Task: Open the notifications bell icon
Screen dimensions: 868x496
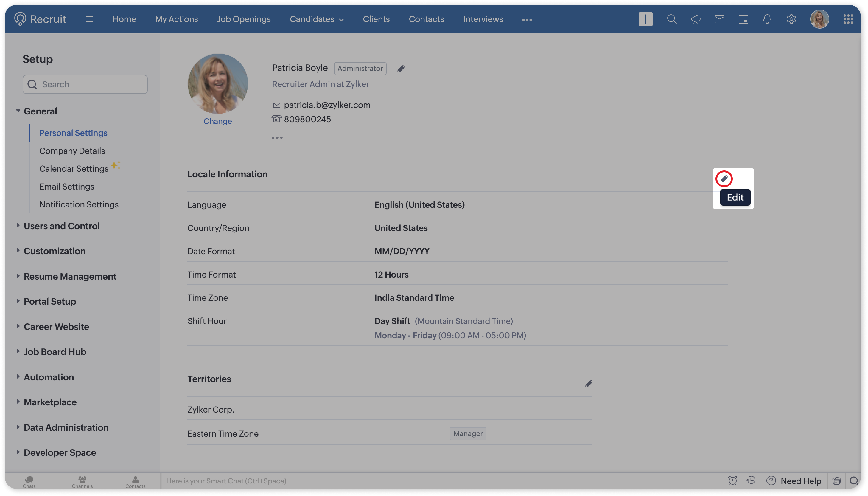Action: pos(767,19)
